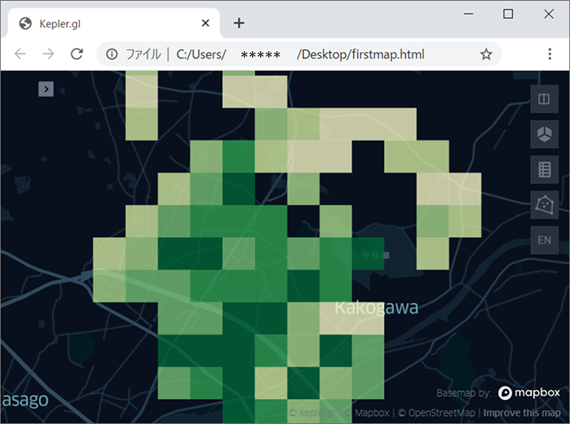
Task: Click the address bar URL
Action: (x=300, y=55)
